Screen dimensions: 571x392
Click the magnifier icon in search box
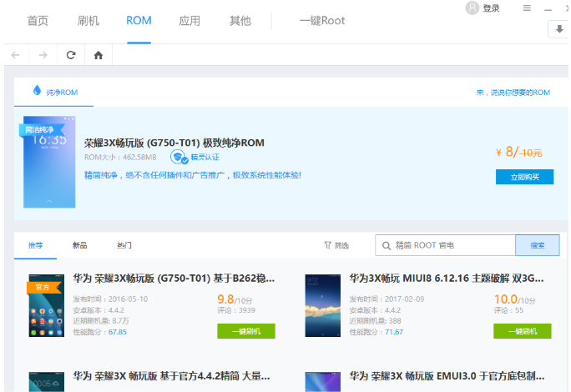[387, 246]
